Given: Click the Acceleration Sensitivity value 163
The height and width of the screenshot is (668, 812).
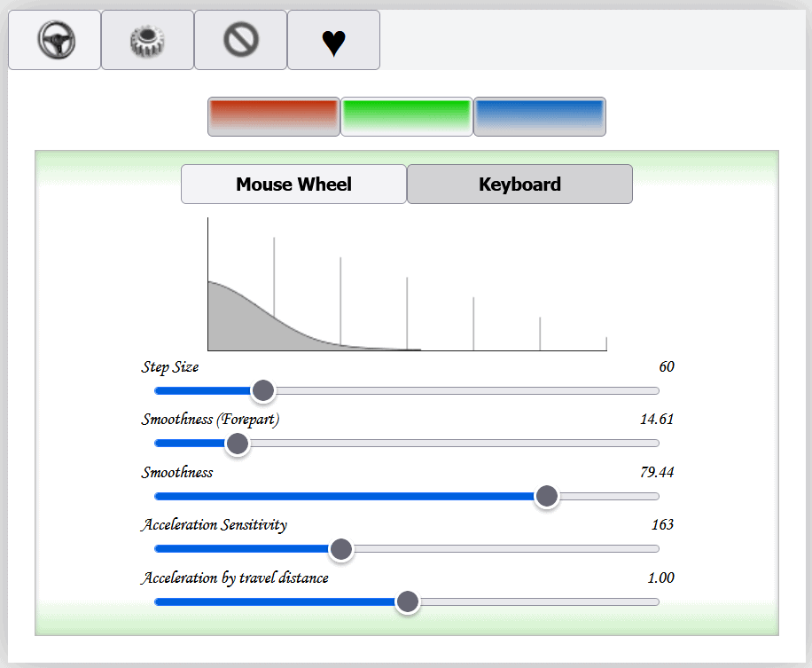Looking at the screenshot, I should pos(662,524).
